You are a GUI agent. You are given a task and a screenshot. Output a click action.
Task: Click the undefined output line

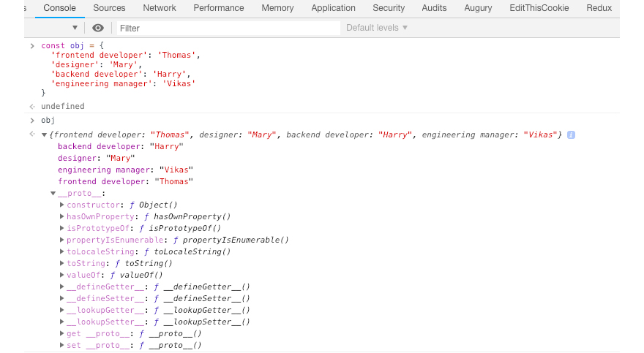point(62,106)
